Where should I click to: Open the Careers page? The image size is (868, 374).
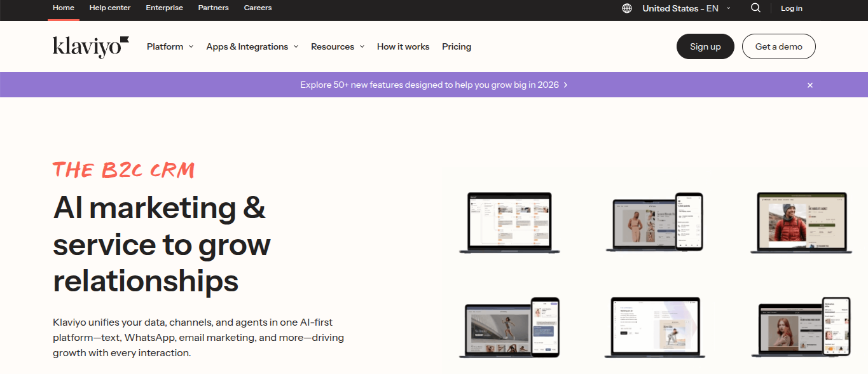tap(258, 8)
